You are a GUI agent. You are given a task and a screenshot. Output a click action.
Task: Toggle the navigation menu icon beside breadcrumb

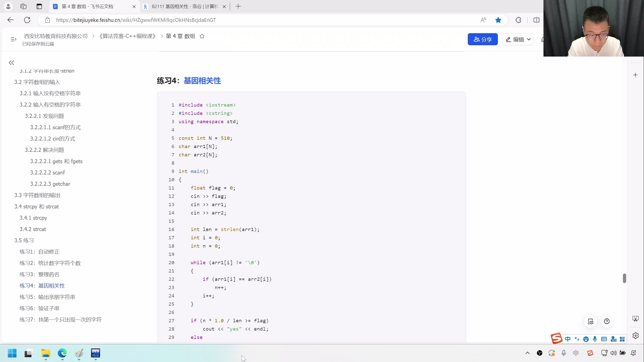(13, 39)
